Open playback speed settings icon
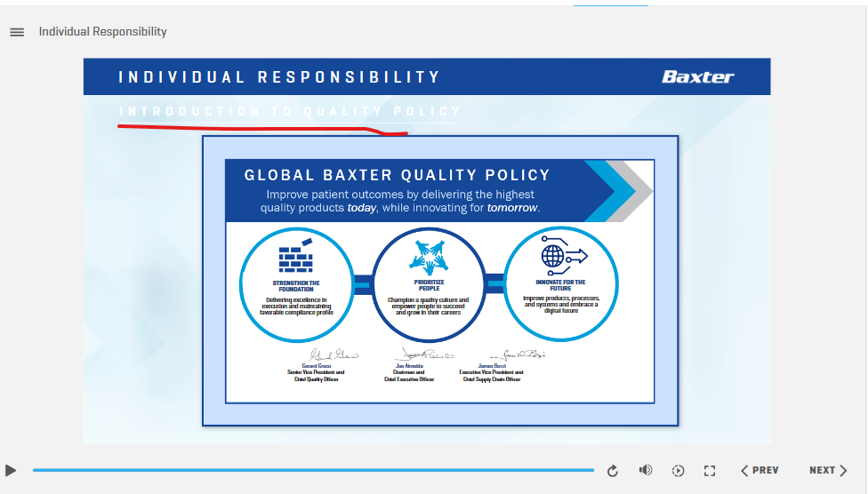868x494 pixels. tap(678, 471)
